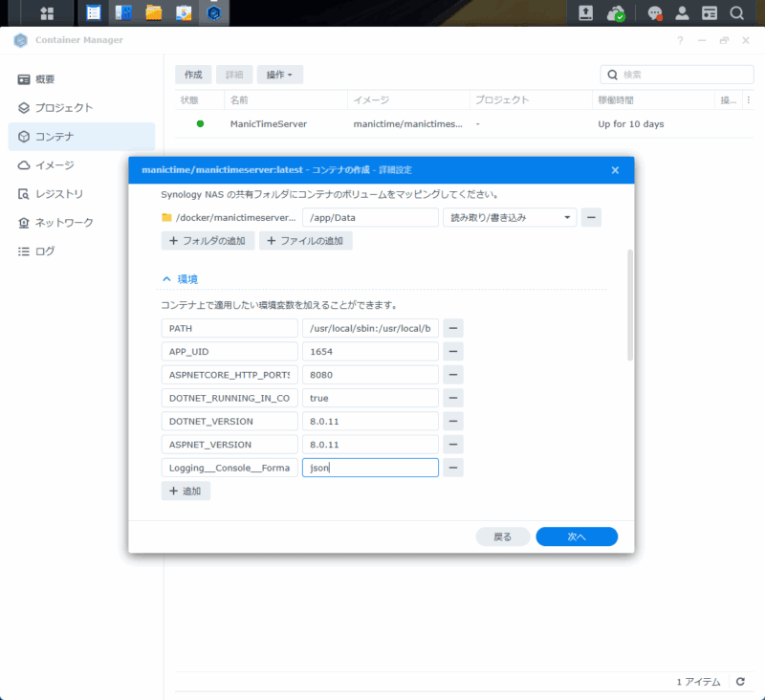Open the DSM main menu grid icon
The image size is (765, 700).
coord(45,13)
